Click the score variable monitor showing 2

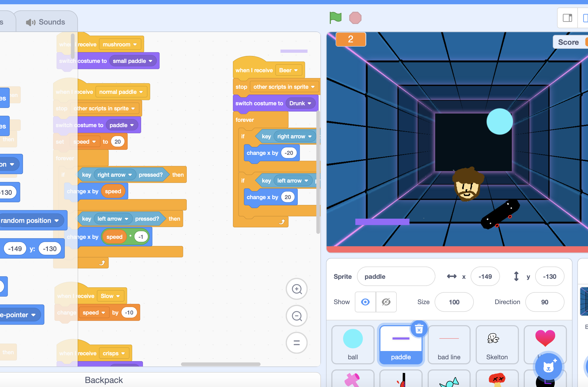(351, 39)
